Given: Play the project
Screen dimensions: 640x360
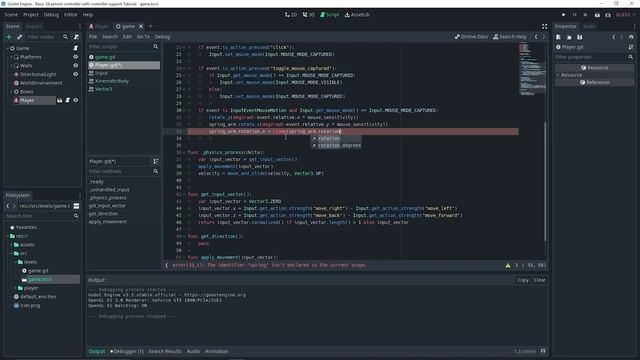Looking at the screenshot, I should tap(564, 15).
